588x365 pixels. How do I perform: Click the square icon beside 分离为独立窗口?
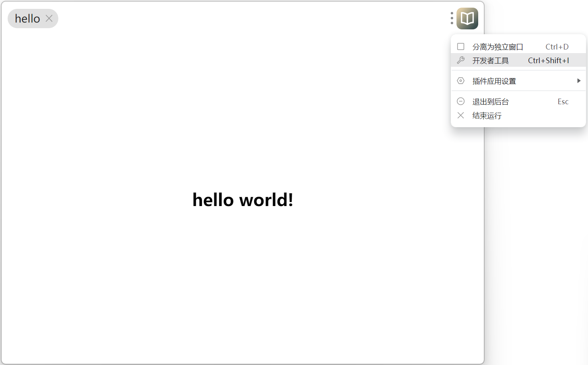coord(461,46)
